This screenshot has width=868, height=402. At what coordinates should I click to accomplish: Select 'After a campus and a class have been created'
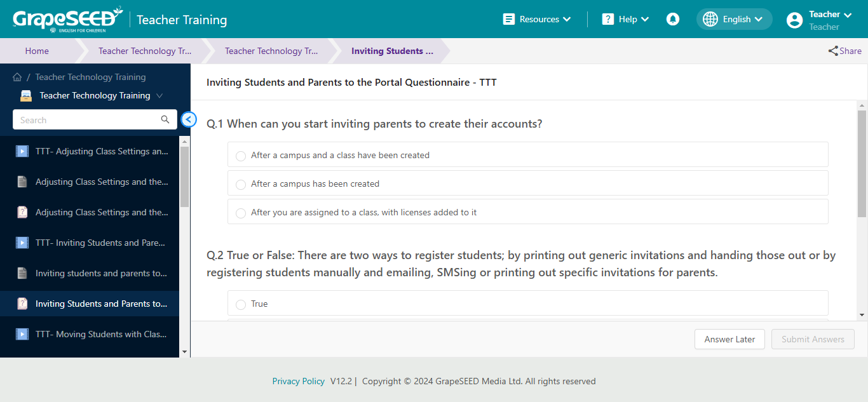click(x=527, y=154)
